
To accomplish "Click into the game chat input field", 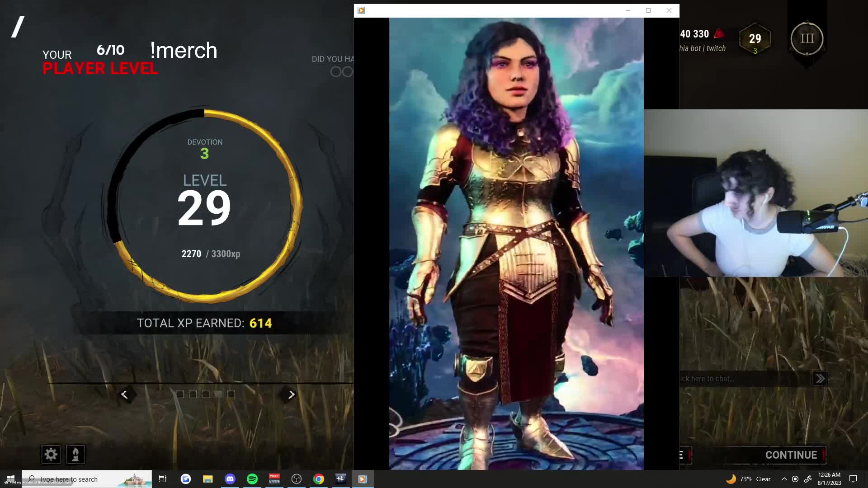I will [745, 379].
